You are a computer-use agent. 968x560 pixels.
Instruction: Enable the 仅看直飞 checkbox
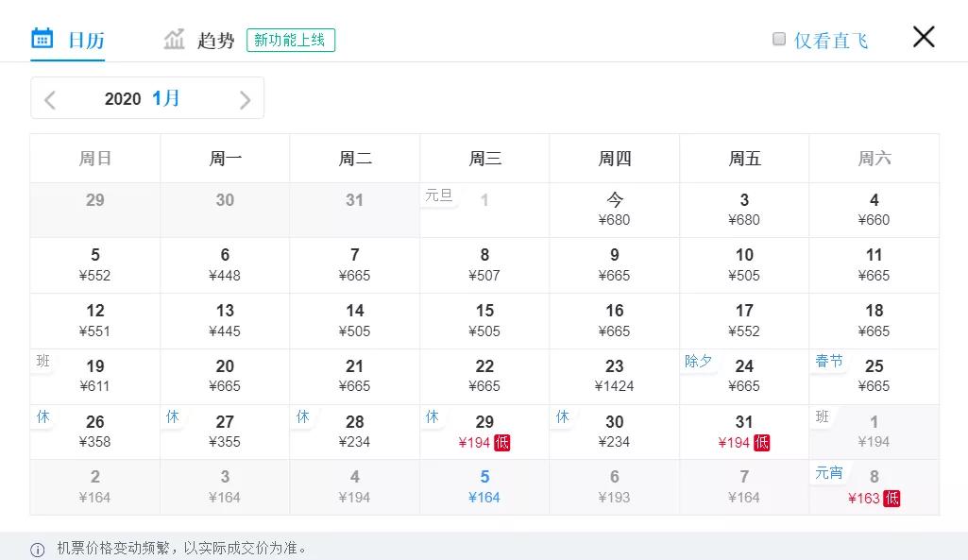coord(779,39)
